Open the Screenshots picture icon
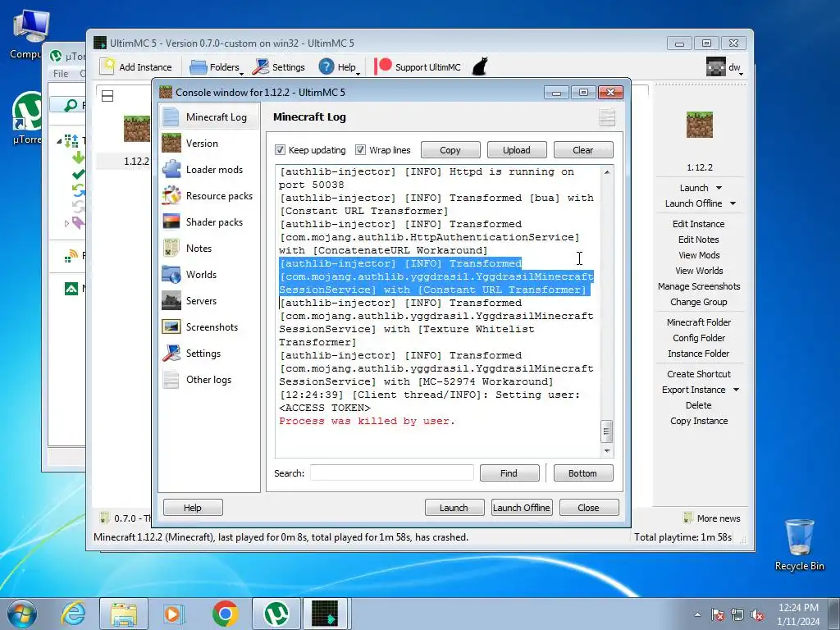Image resolution: width=840 pixels, height=630 pixels. [x=171, y=326]
